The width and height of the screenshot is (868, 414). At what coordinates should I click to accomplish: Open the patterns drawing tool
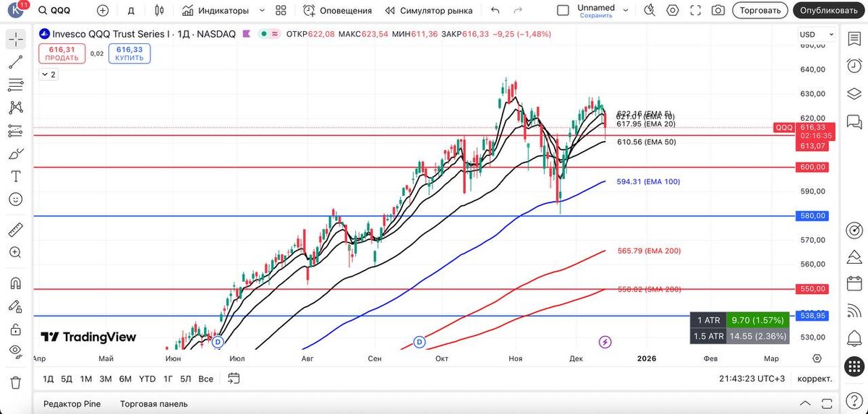(15, 108)
